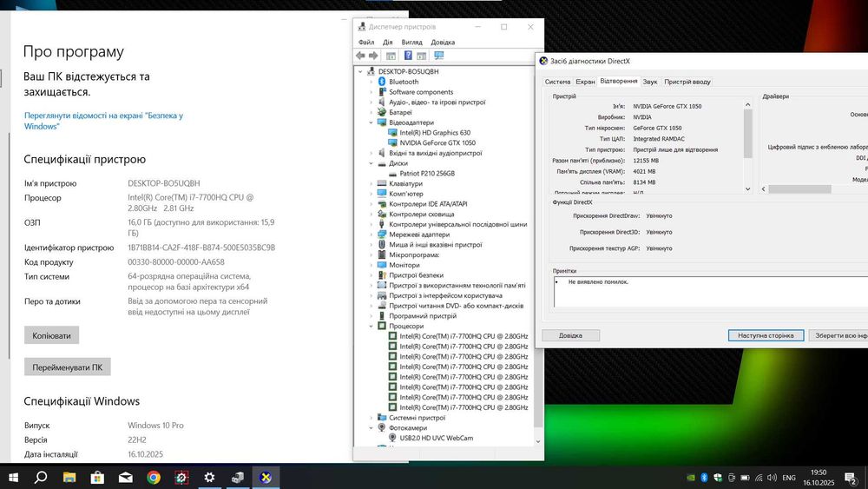Expand Системні пристрої node
This screenshot has width=868, height=489.
coord(372,418)
